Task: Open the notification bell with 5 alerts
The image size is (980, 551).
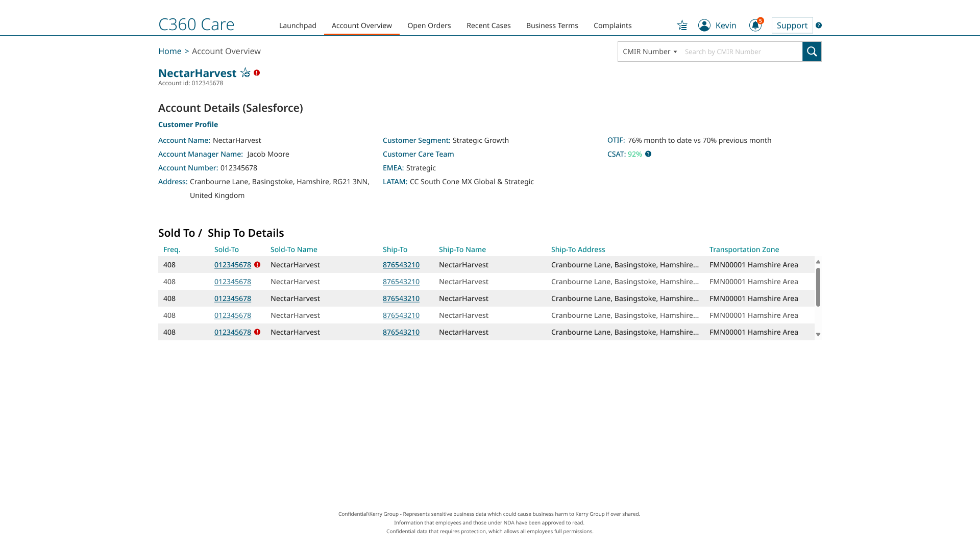Action: pos(755,25)
